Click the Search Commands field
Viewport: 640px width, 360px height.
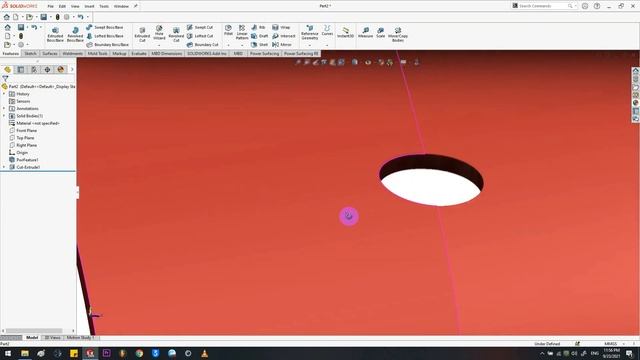coord(543,6)
